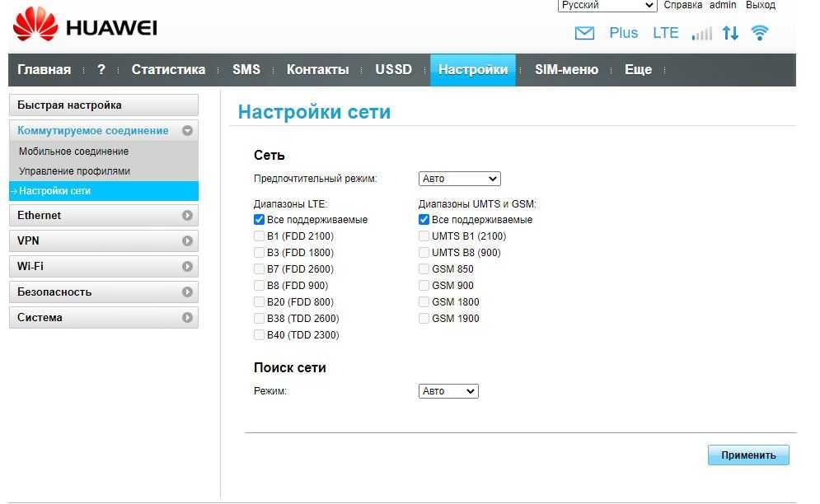
Task: Go to the Главная tab
Action: click(x=44, y=69)
